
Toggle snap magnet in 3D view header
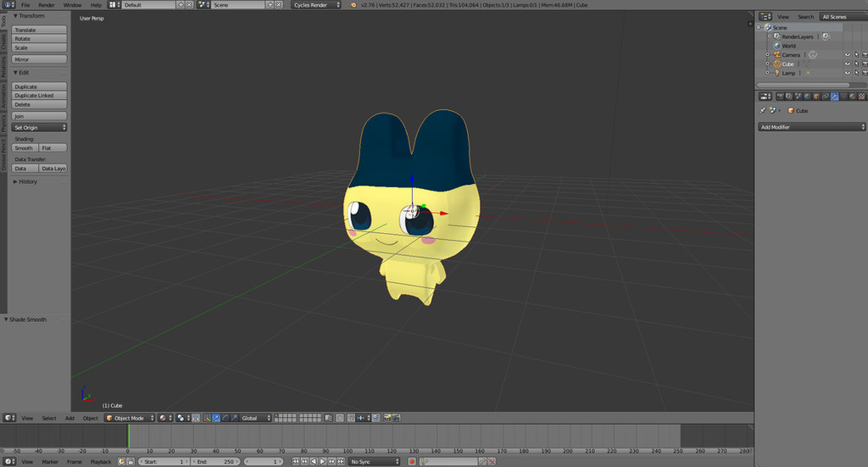click(x=351, y=418)
